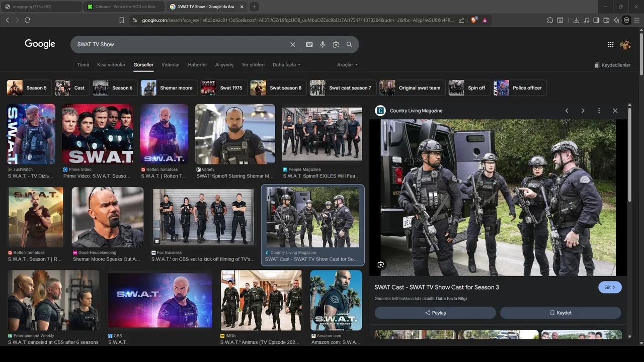Image resolution: width=644 pixels, height=362 pixels.
Task: Toggle the browser sidebar panel icon
Action: (x=596, y=20)
